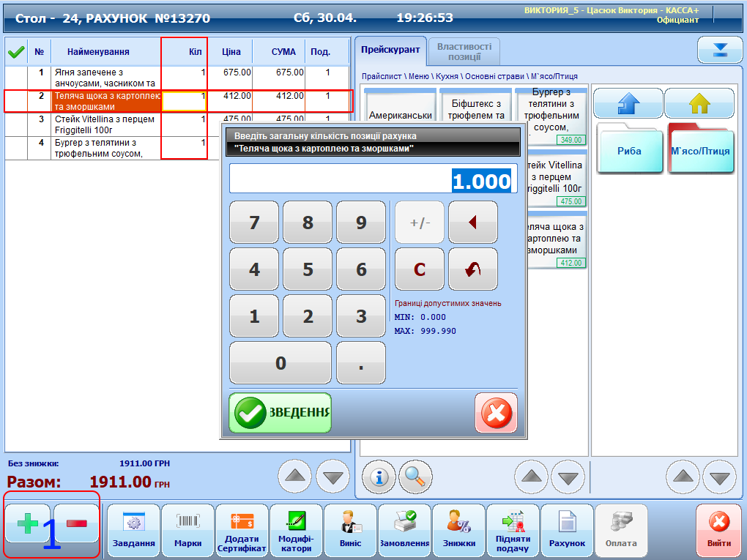Open the Завдання toolbar button
This screenshot has width=747, height=560.
point(133,530)
